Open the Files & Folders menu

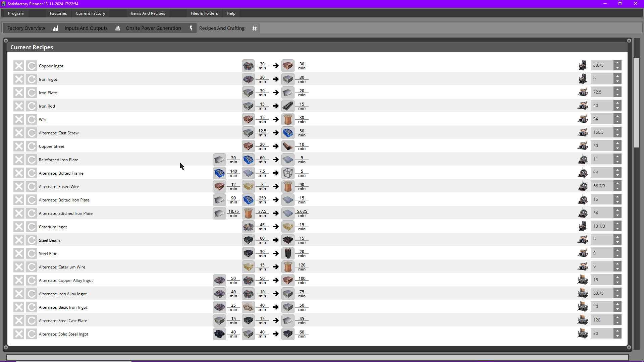pyautogui.click(x=204, y=13)
